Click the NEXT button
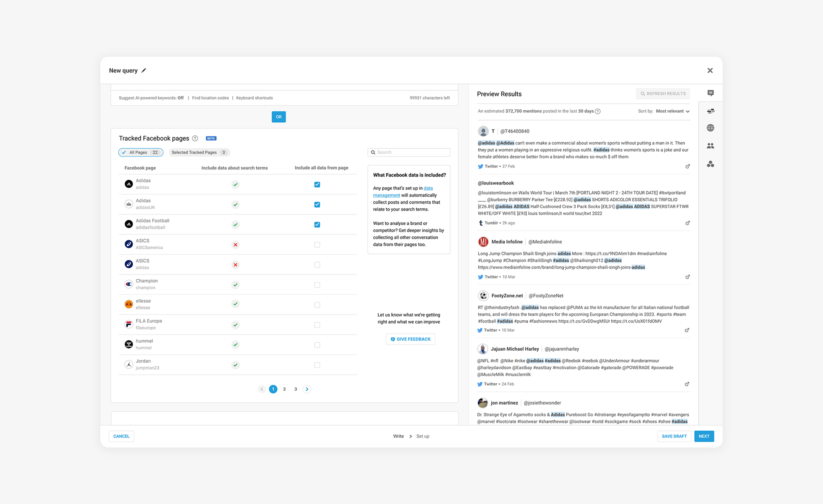The image size is (823, 504). [704, 436]
